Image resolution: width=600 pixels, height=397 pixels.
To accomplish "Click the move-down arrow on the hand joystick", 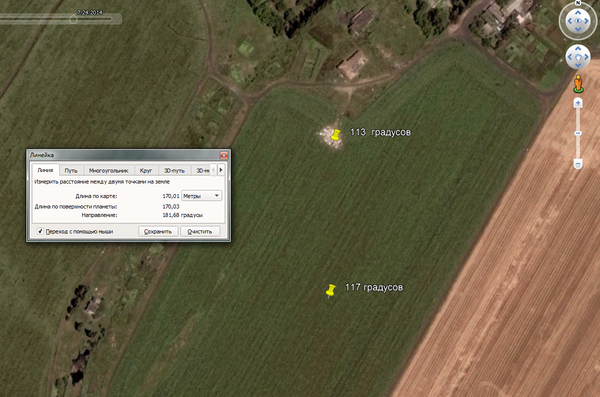I will click(x=578, y=65).
